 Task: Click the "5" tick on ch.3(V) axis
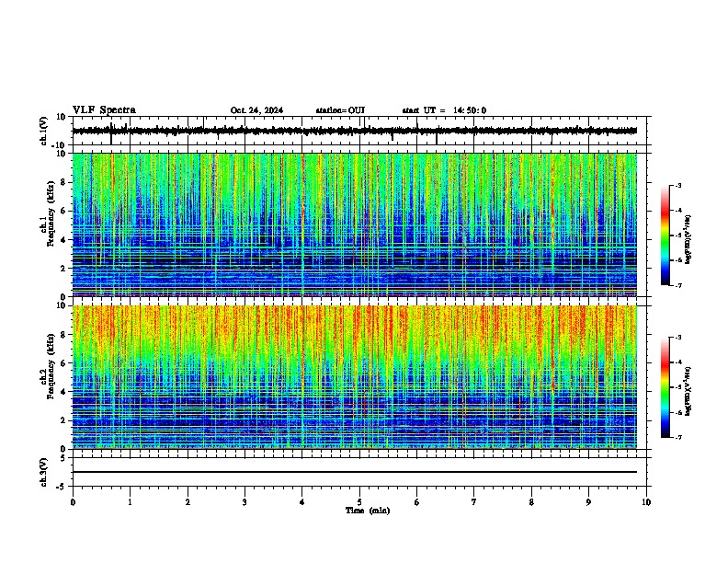(64, 458)
